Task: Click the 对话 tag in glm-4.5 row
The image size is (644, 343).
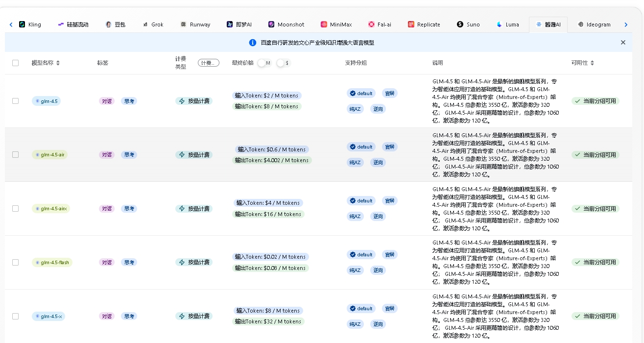Action: 106,101
